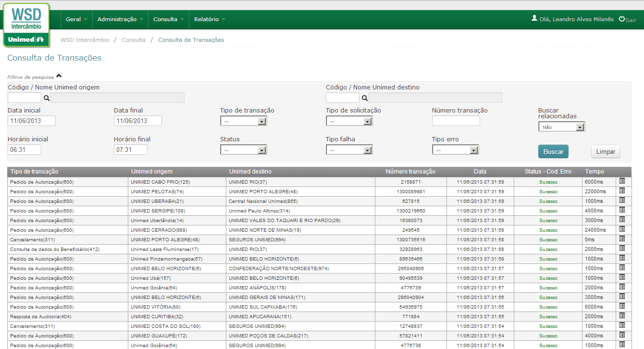This screenshot has width=644, height=349.
Task: Open details icon for UNIMED VITÓRIA(80) row
Action: [x=622, y=306]
